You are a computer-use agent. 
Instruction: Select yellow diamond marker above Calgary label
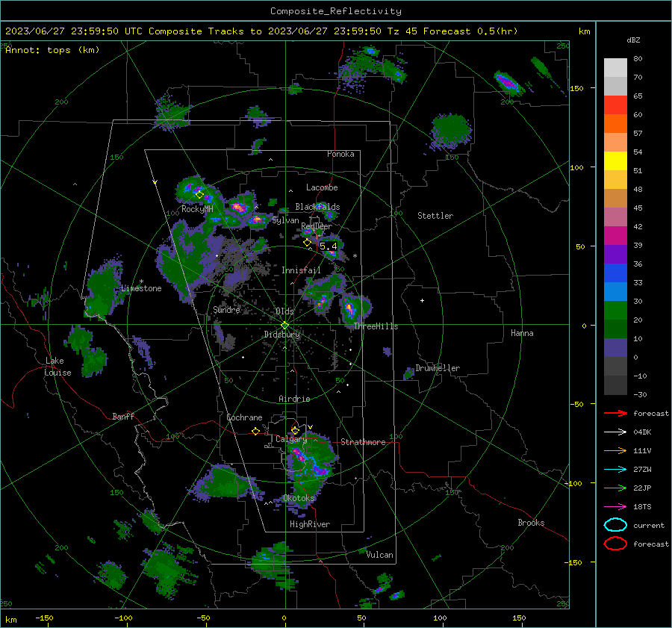295,430
